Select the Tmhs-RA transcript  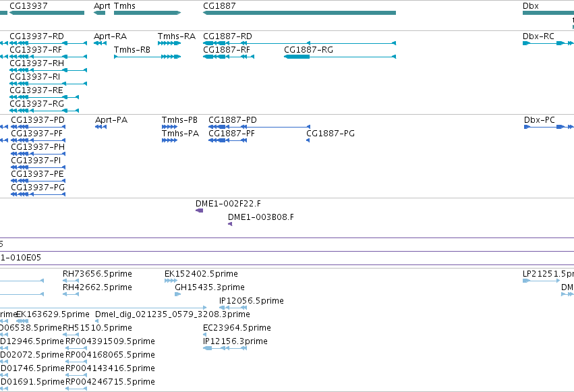(x=177, y=36)
